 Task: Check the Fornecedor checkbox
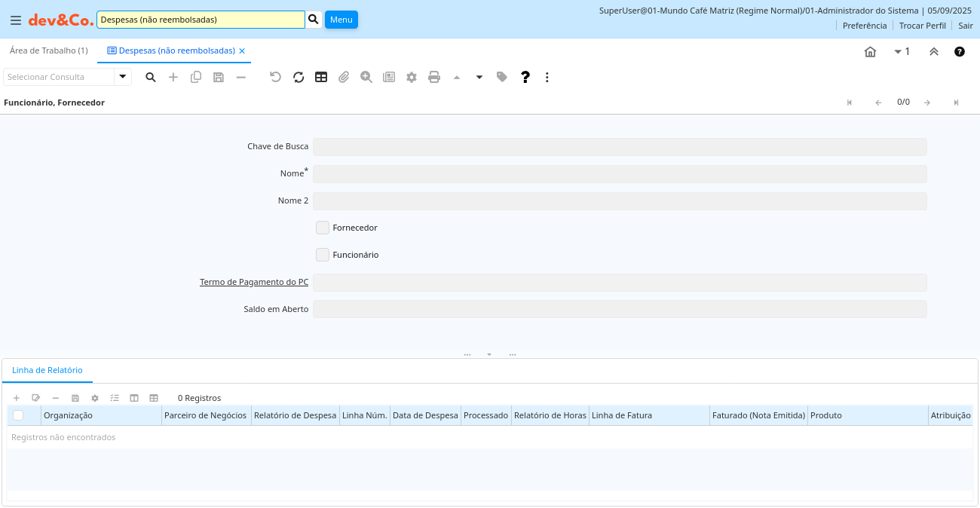pyautogui.click(x=323, y=228)
